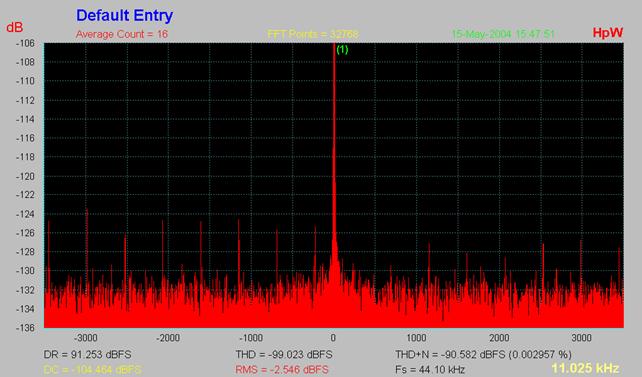Select the Average Count = 16 label
The height and width of the screenshot is (377, 642).
click(122, 34)
